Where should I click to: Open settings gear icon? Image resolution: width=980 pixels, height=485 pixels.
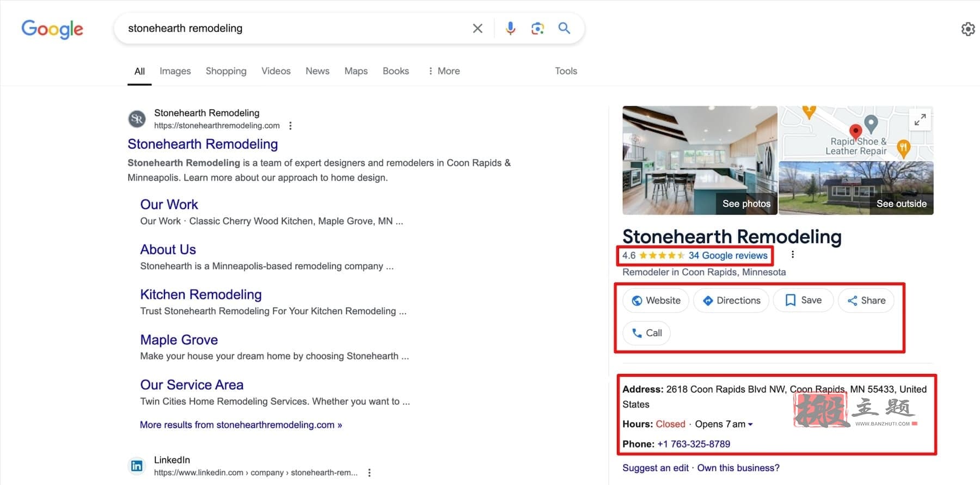coord(968,29)
